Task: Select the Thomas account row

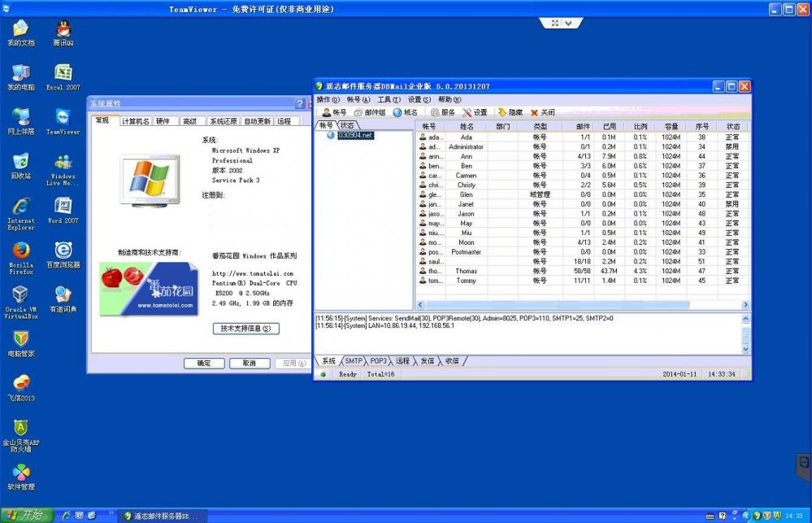Action: point(466,271)
